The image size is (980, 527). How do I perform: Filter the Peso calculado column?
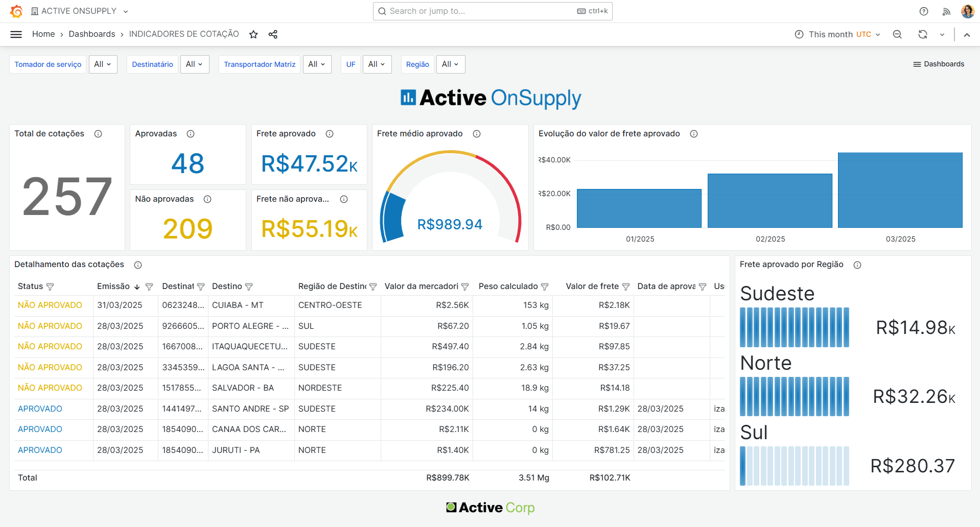(545, 287)
